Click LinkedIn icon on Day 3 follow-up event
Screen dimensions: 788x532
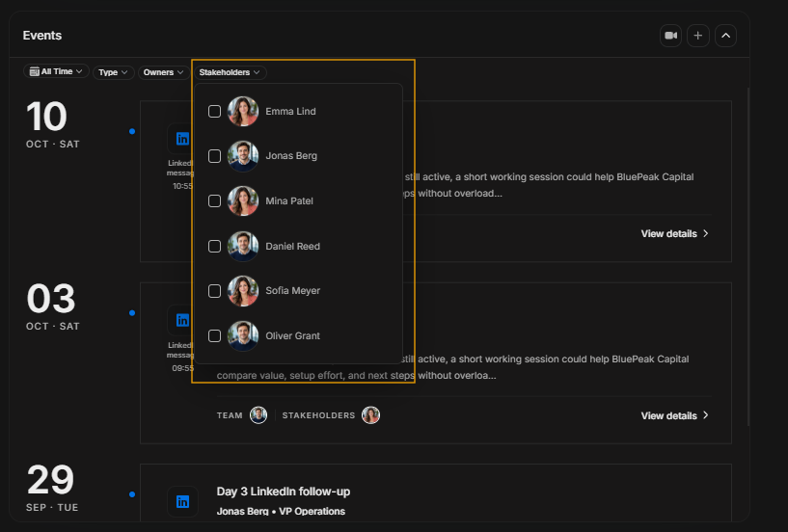182,501
